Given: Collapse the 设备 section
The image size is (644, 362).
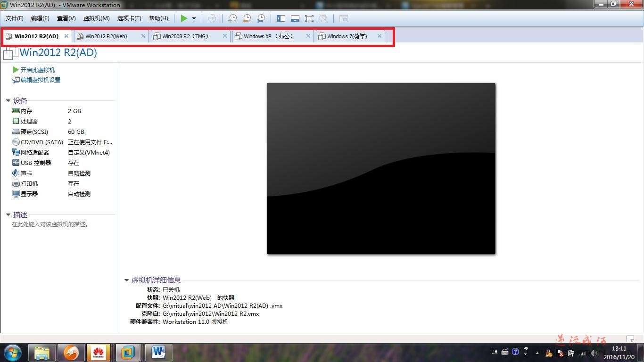Looking at the screenshot, I should (x=8, y=100).
